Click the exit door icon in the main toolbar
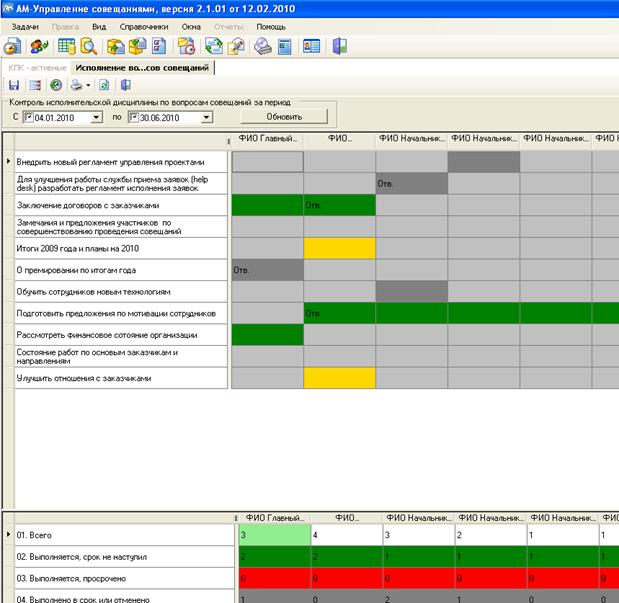Image resolution: width=619 pixels, height=603 pixels. [340, 46]
